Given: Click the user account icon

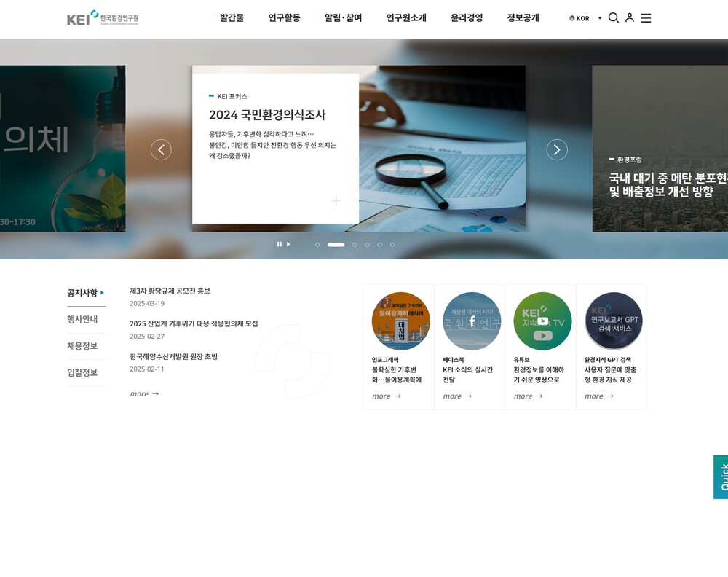Looking at the screenshot, I should click(630, 18).
